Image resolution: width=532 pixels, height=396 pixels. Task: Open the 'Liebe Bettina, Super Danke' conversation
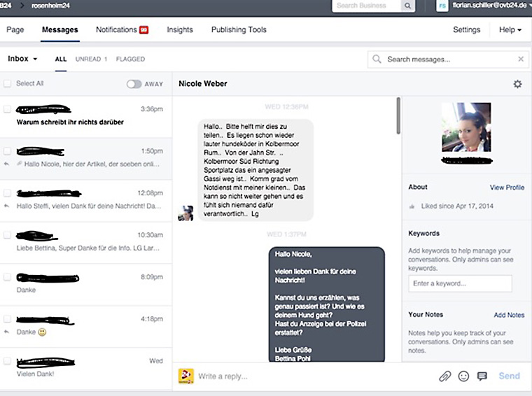pyautogui.click(x=86, y=242)
